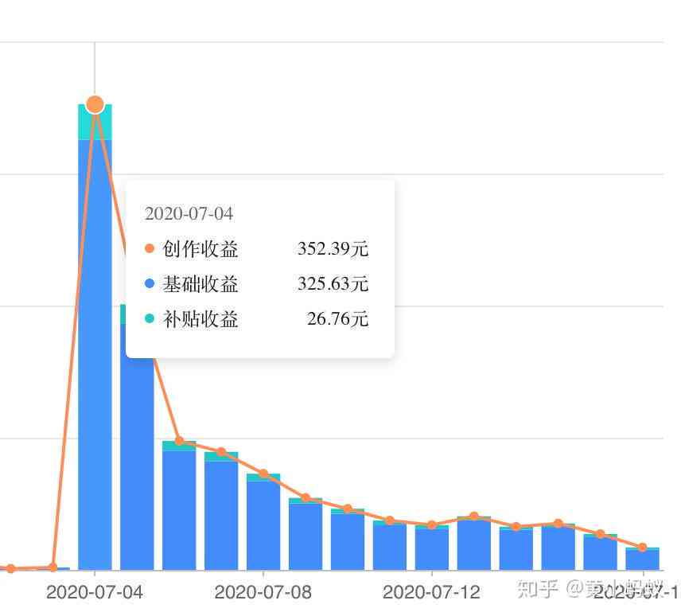This screenshot has height=616, width=681.
Task: Click the tooltip date 2020-07-04
Action: 189,214
